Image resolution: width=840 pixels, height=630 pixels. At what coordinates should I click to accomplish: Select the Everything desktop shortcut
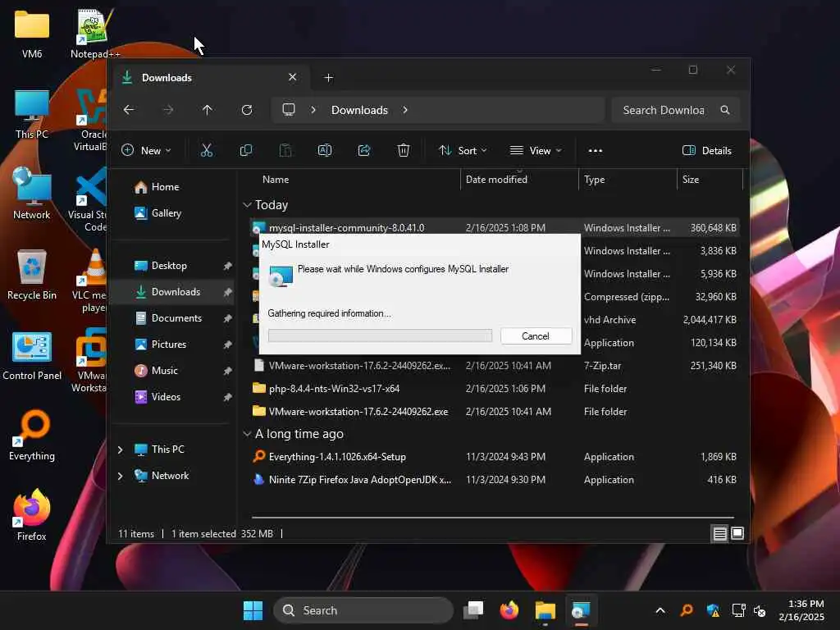pos(32,436)
